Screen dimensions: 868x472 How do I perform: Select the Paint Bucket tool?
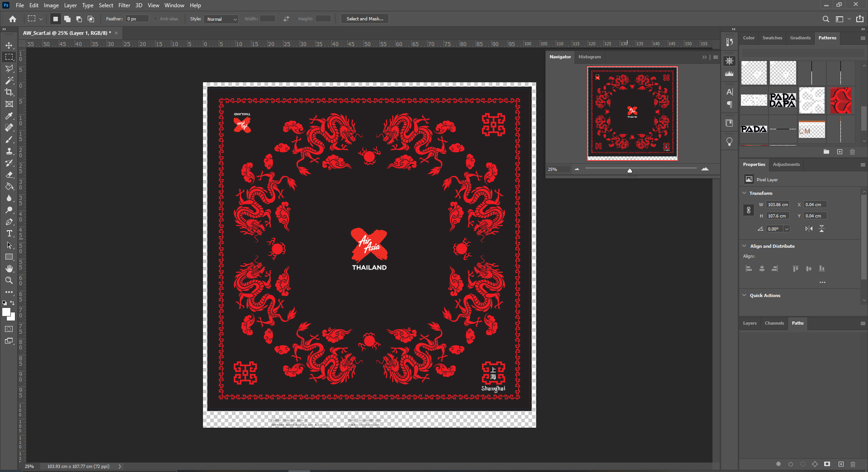9,186
